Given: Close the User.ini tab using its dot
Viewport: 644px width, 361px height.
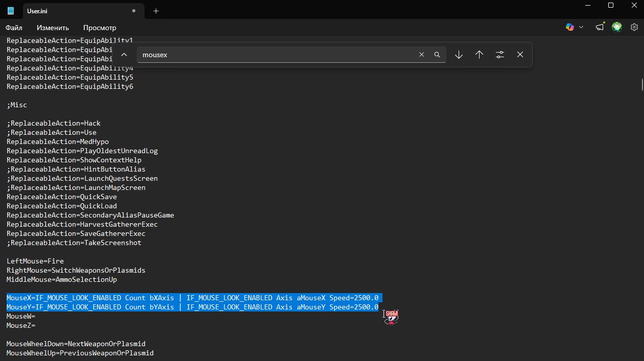Looking at the screenshot, I should (x=134, y=10).
